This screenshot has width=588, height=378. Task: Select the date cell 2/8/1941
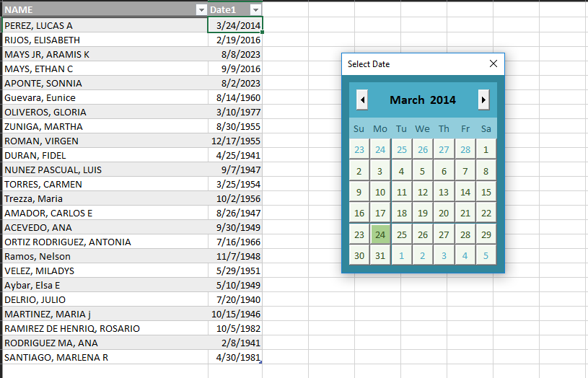tap(235, 343)
